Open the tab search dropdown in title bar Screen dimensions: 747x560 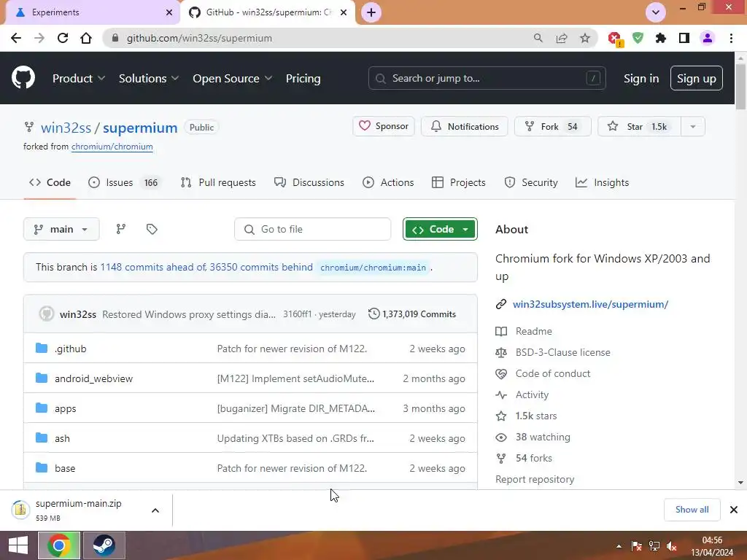tap(656, 12)
